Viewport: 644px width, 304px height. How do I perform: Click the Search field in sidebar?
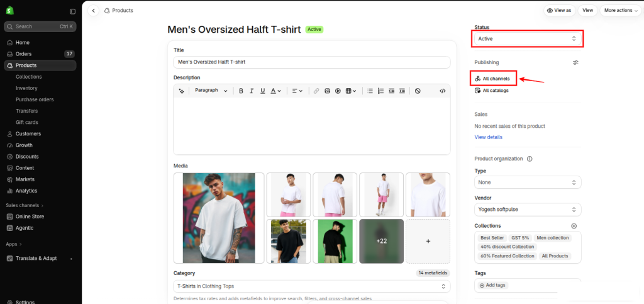tap(40, 26)
